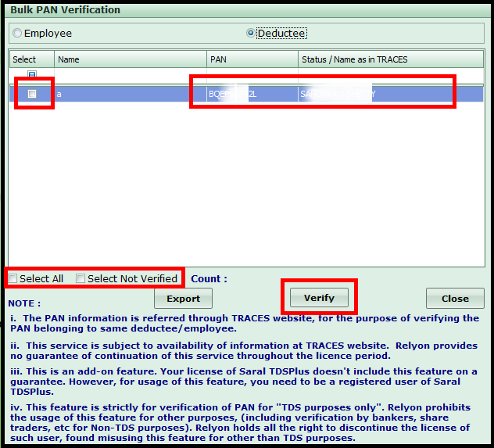Image resolution: width=494 pixels, height=448 pixels.
Task: Click the name cell 'a'
Action: (131, 94)
